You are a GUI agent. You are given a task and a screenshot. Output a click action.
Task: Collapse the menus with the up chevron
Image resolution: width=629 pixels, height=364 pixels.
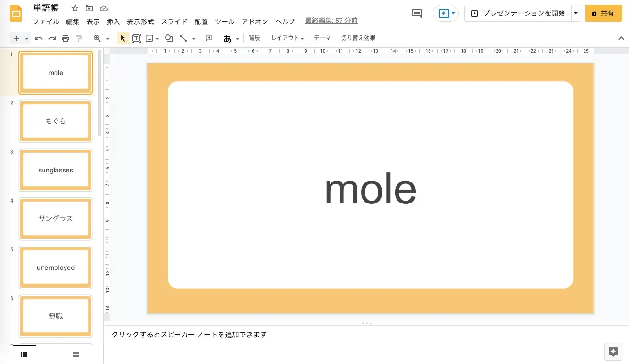(621, 38)
